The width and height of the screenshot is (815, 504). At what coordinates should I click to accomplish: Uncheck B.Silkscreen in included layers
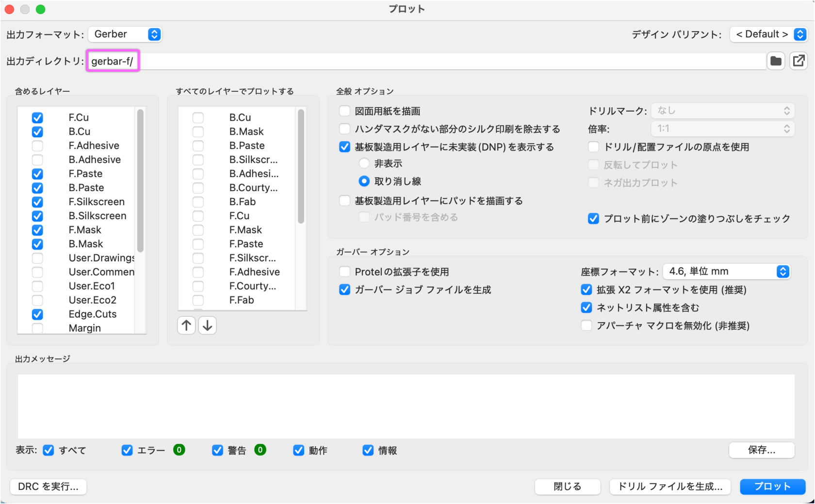[x=37, y=216]
